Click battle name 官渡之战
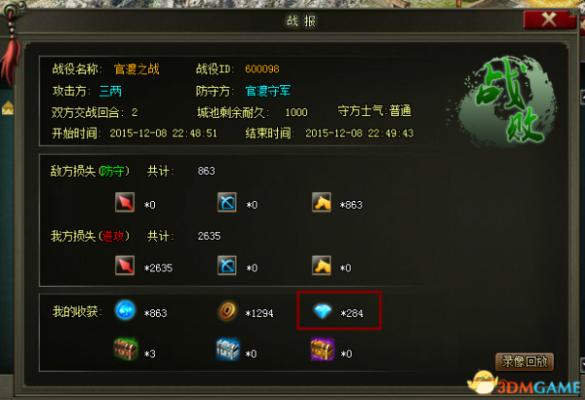 pos(137,69)
